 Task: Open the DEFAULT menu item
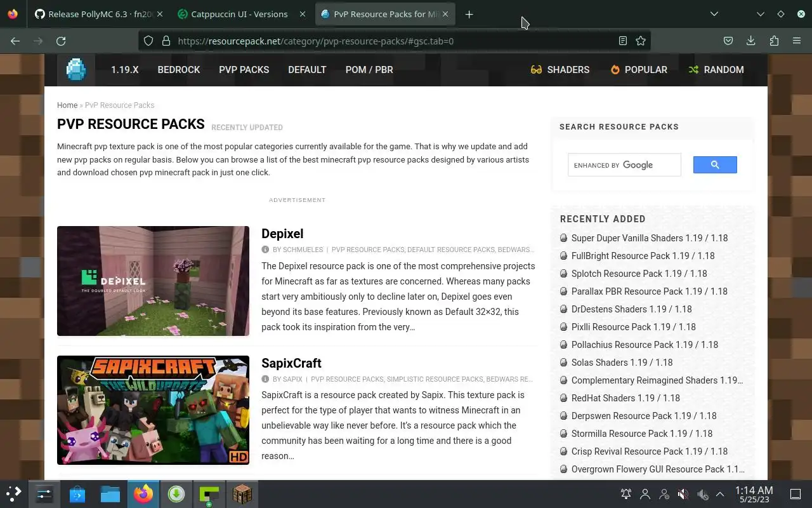point(307,70)
